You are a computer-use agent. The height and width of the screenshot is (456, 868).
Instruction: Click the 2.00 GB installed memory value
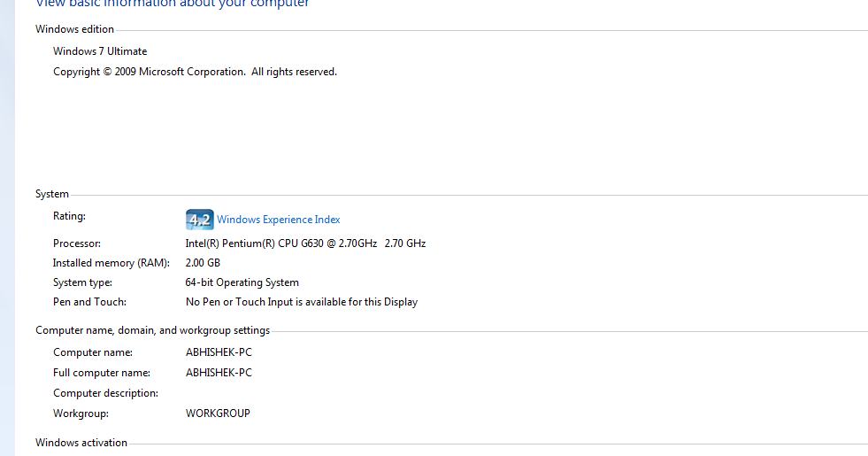point(203,263)
